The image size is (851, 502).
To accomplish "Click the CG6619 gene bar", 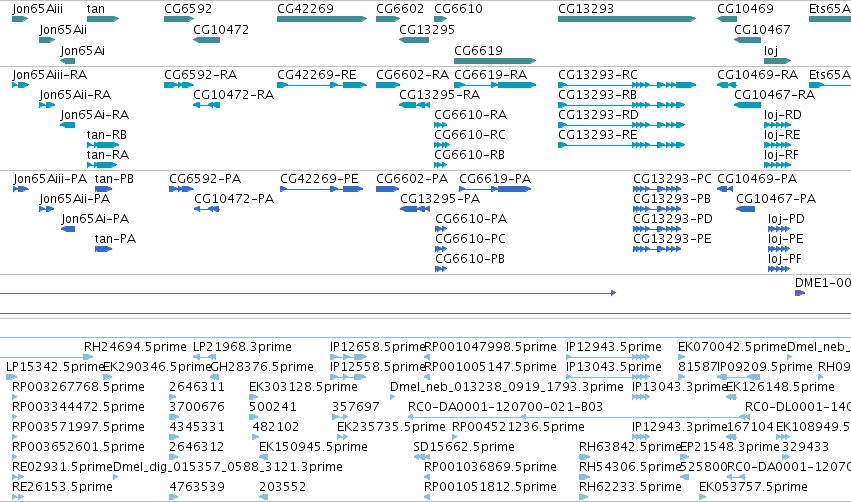I will coord(495,61).
